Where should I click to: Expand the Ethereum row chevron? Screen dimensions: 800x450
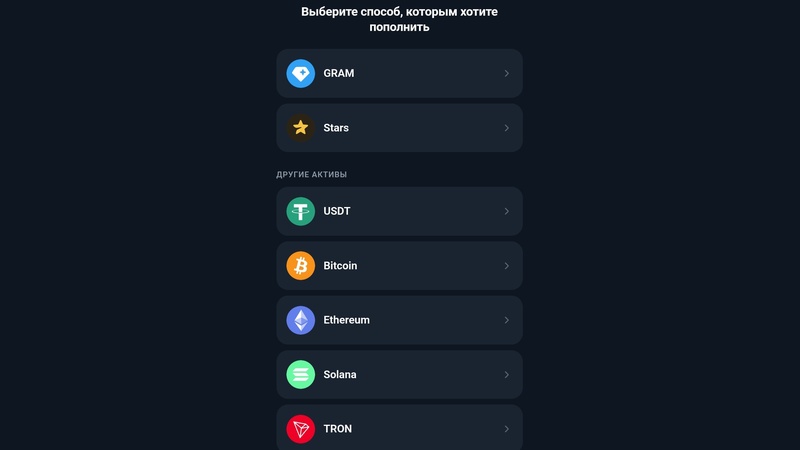pyautogui.click(x=507, y=320)
